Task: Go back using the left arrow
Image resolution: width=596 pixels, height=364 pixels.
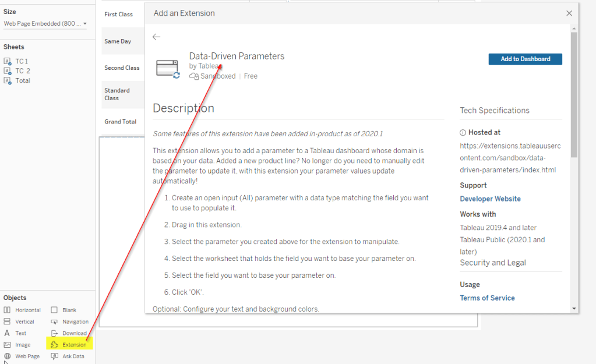Action: [x=156, y=37]
